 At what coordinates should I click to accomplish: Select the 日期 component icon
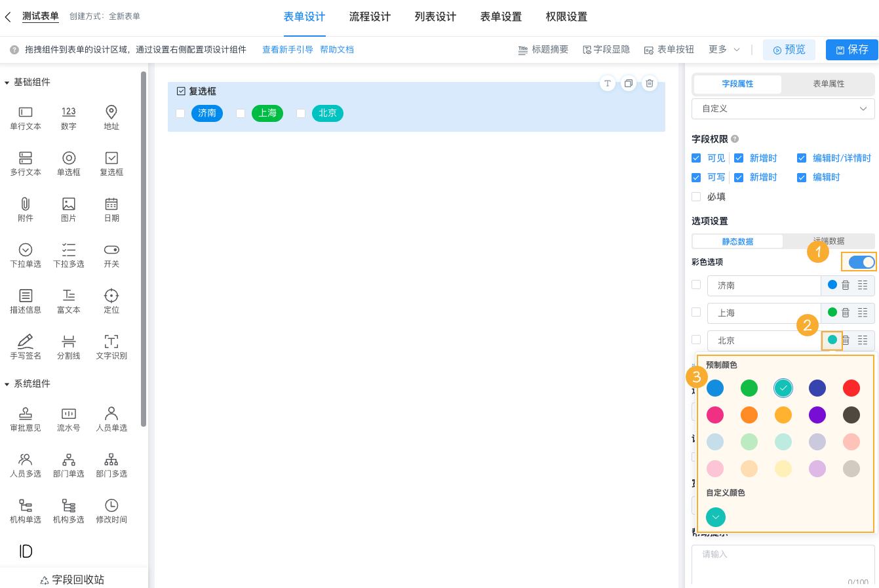(x=111, y=208)
